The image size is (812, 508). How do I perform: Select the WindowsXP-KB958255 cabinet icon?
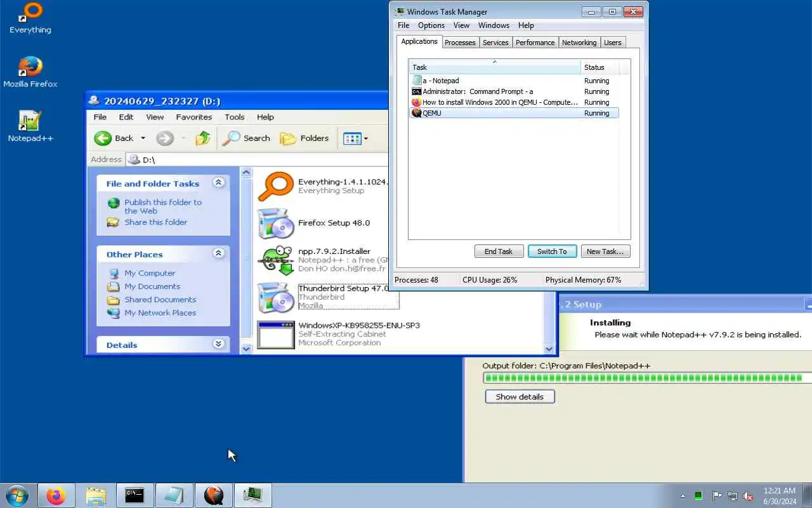tap(275, 334)
